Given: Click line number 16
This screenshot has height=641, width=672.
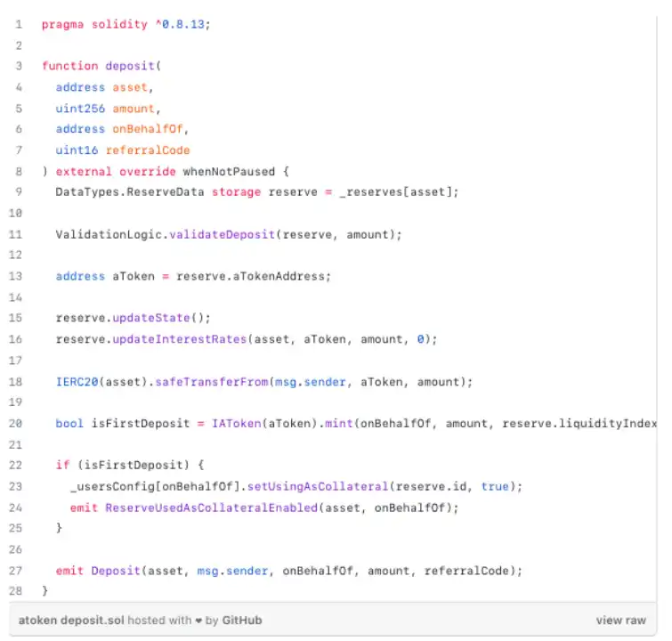Looking at the screenshot, I should coord(15,338).
